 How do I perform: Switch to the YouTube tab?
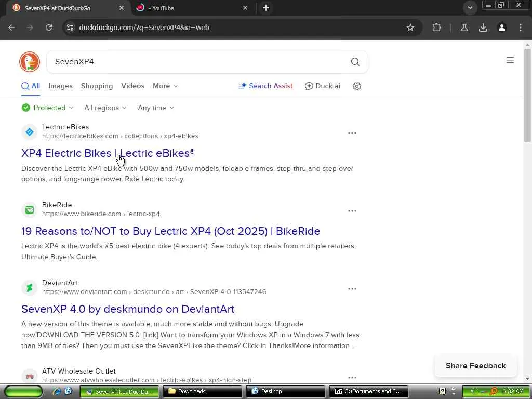[192, 8]
